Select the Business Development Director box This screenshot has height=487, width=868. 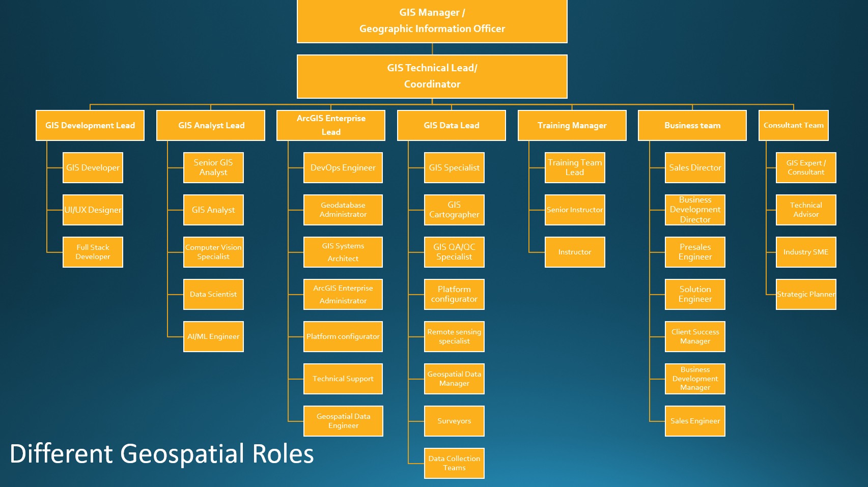[695, 210]
